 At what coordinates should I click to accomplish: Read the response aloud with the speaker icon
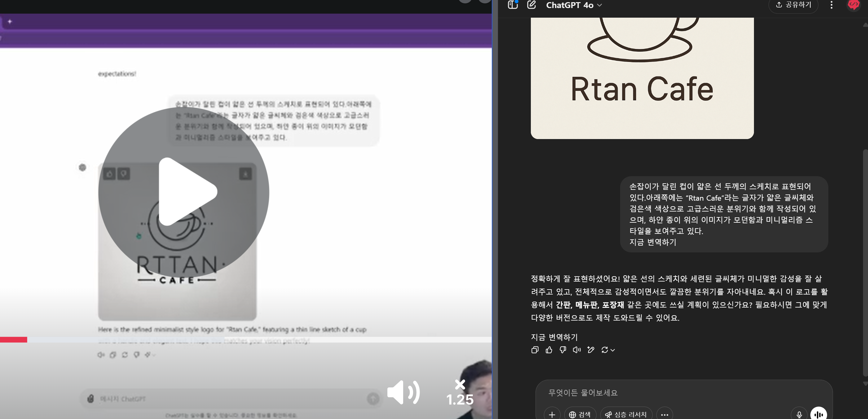[x=576, y=350]
